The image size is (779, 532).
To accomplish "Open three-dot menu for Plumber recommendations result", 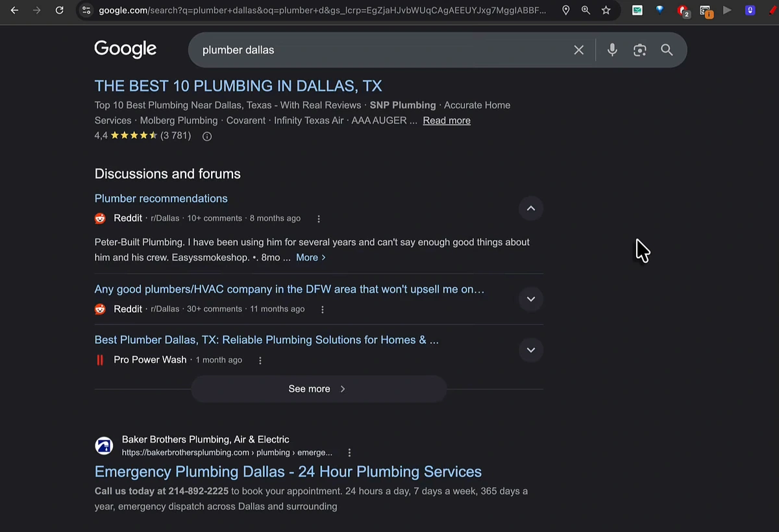I will point(318,219).
